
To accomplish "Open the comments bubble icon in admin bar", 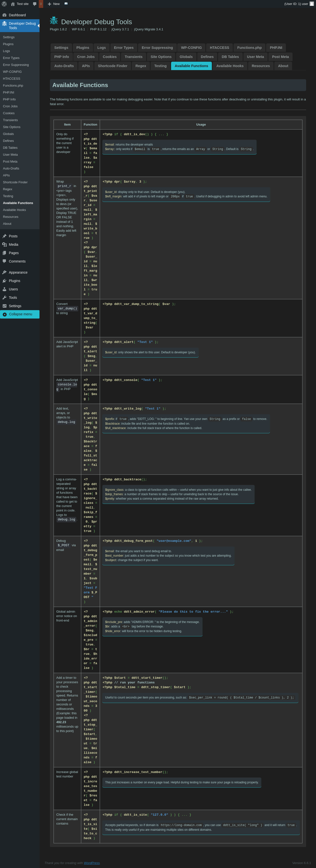I will [34, 4].
